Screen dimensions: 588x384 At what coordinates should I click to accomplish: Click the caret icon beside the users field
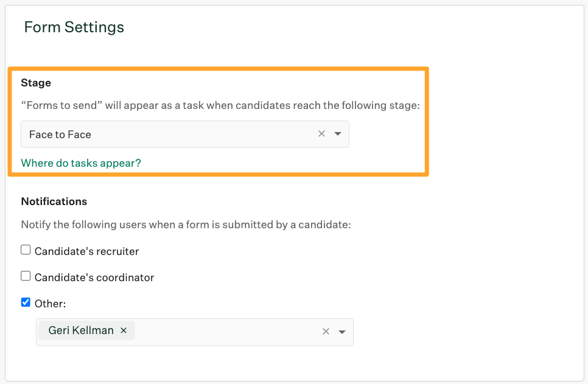click(x=342, y=332)
